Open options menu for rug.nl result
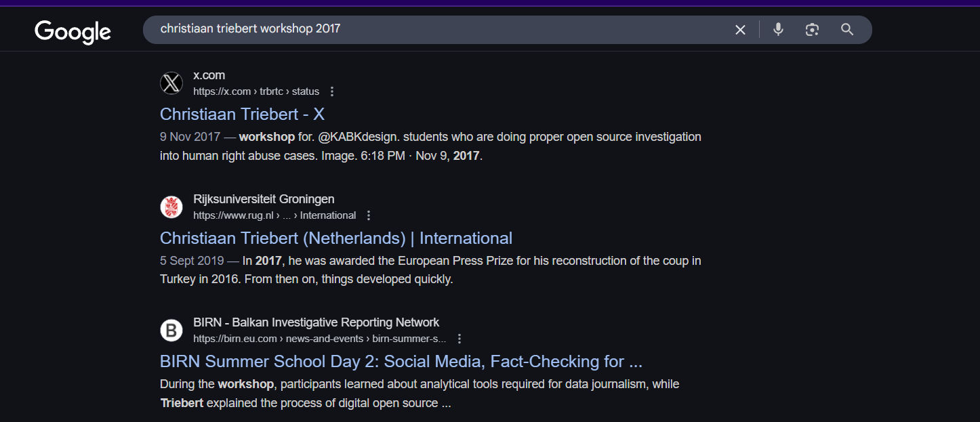Image resolution: width=980 pixels, height=422 pixels. click(x=369, y=215)
